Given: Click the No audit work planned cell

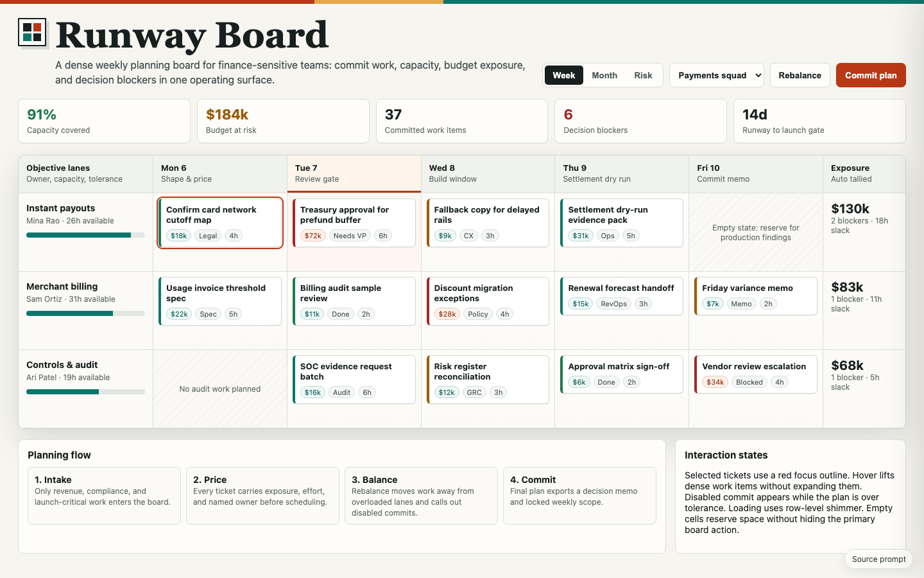Looking at the screenshot, I should tap(220, 389).
